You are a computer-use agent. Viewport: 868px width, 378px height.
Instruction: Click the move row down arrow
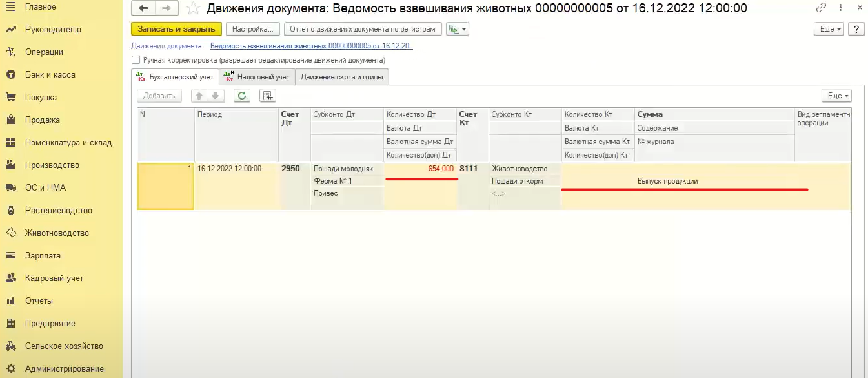point(215,96)
